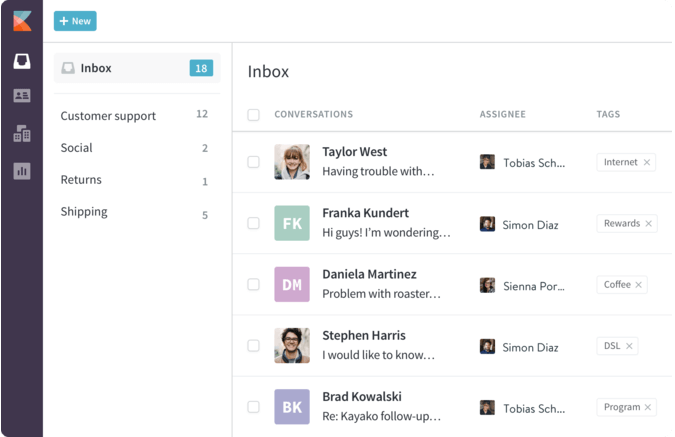Open the Customer support view
The image size is (675, 437).
108,116
